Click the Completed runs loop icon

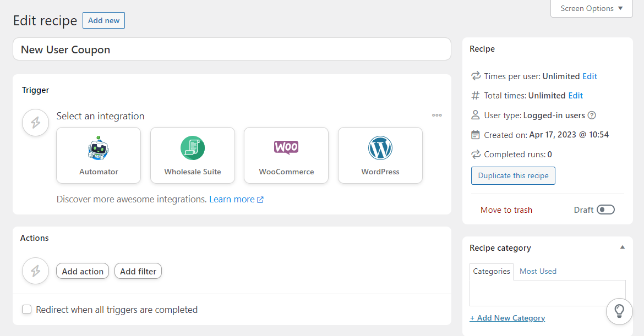[x=476, y=155]
